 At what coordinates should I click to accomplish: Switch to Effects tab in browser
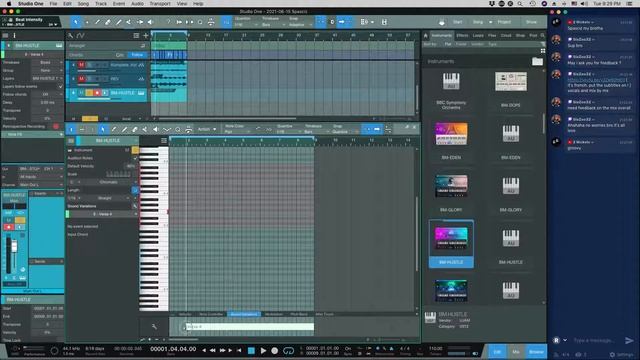pos(462,36)
